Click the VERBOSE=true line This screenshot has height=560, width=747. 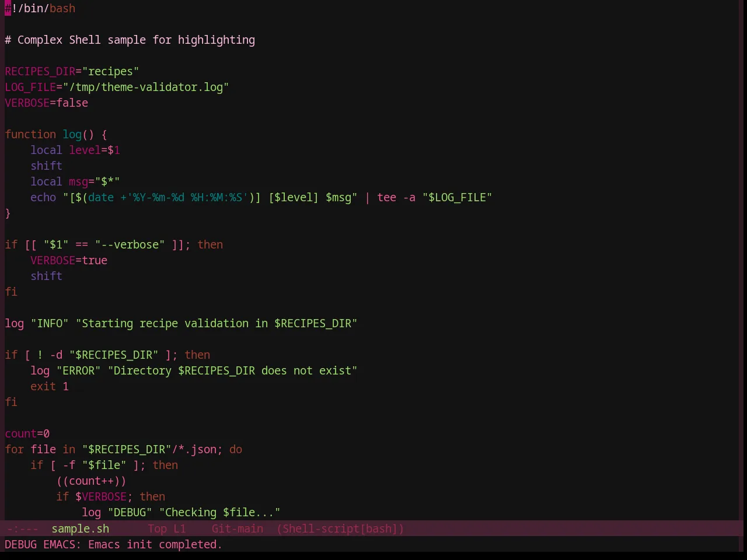tap(69, 260)
